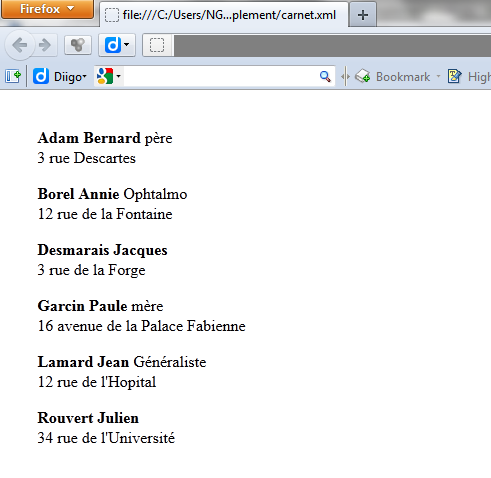This screenshot has width=491, height=478.
Task: Open the Bookmark dropdown arrow
Action: coord(438,76)
